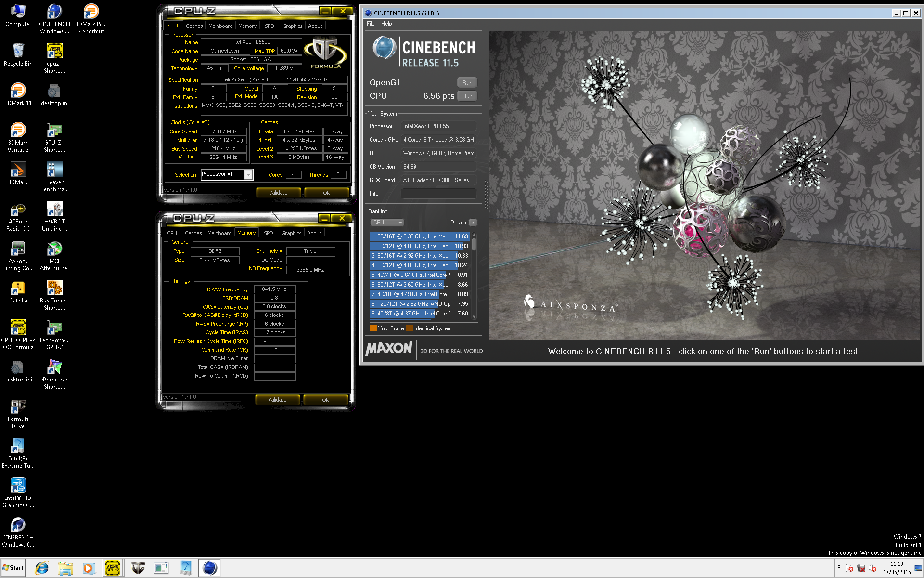This screenshot has height=578, width=924.
Task: Click Validate in upper CPU-Z window
Action: (x=278, y=193)
